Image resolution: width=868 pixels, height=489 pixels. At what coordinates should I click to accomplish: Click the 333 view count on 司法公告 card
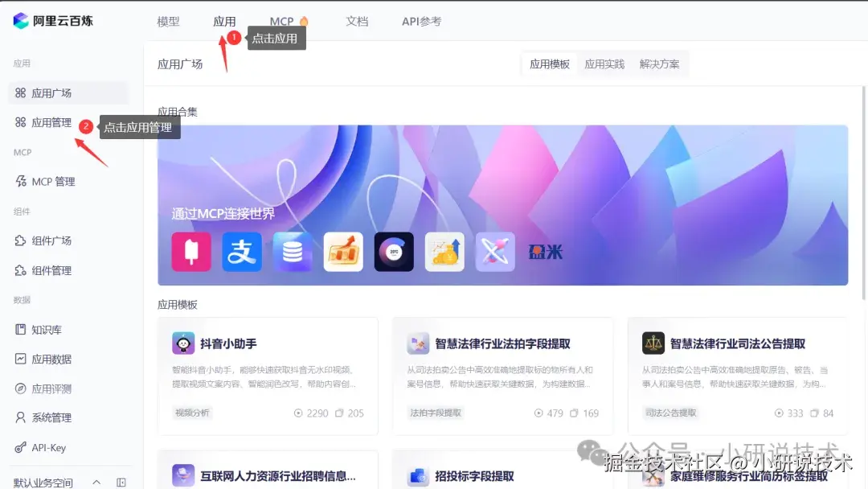789,413
